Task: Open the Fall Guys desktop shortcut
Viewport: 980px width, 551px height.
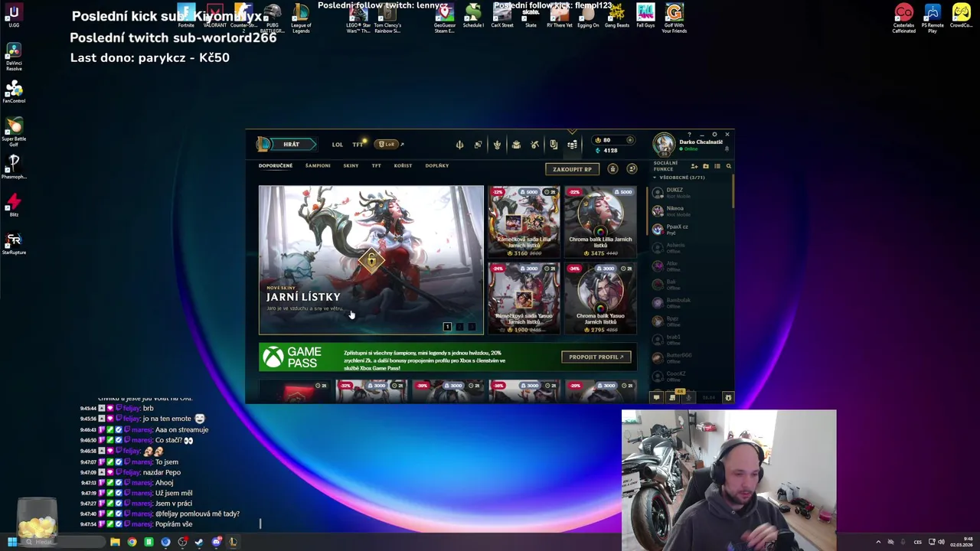Action: 645,15
